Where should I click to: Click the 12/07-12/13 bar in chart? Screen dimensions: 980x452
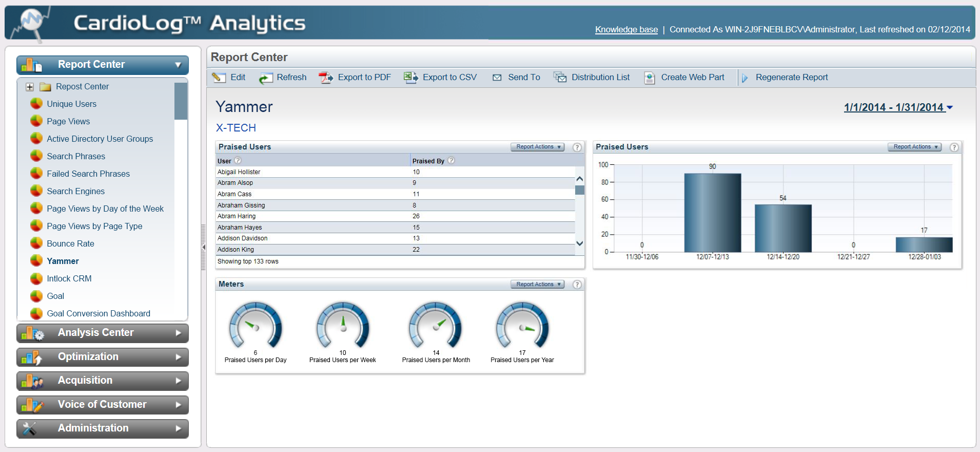click(712, 213)
